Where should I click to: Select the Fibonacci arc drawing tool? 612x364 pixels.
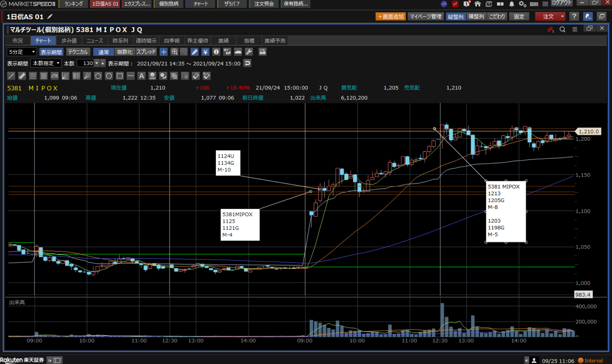[54, 76]
